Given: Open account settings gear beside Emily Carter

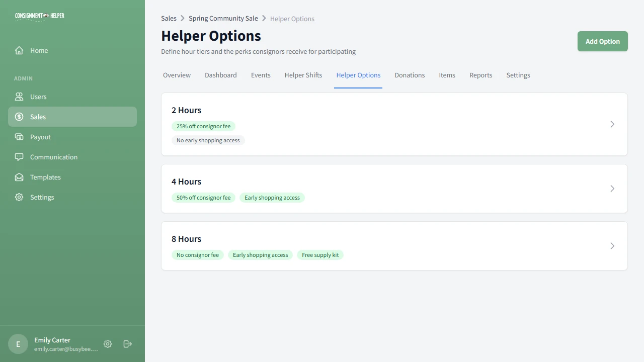Looking at the screenshot, I should (107, 344).
